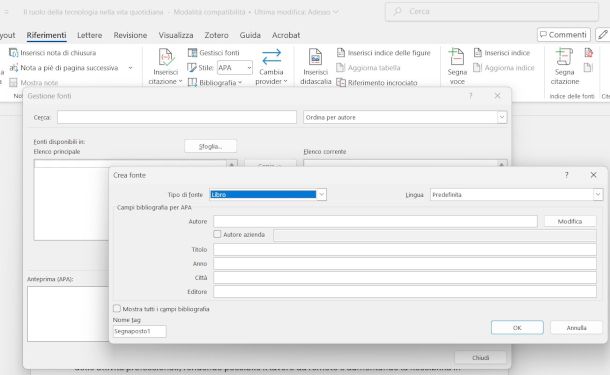The image size is (610, 375).
Task: Click the Cambia provider icon
Action: pos(271,57)
